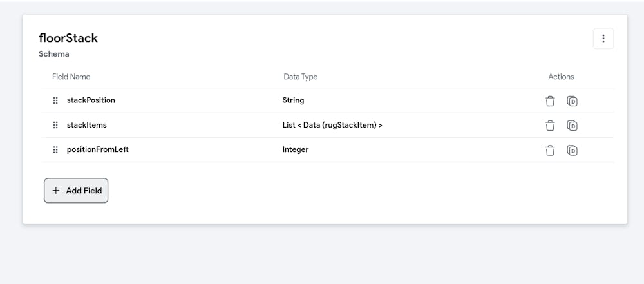
Task: Delete the stackItems field
Action: pos(550,126)
